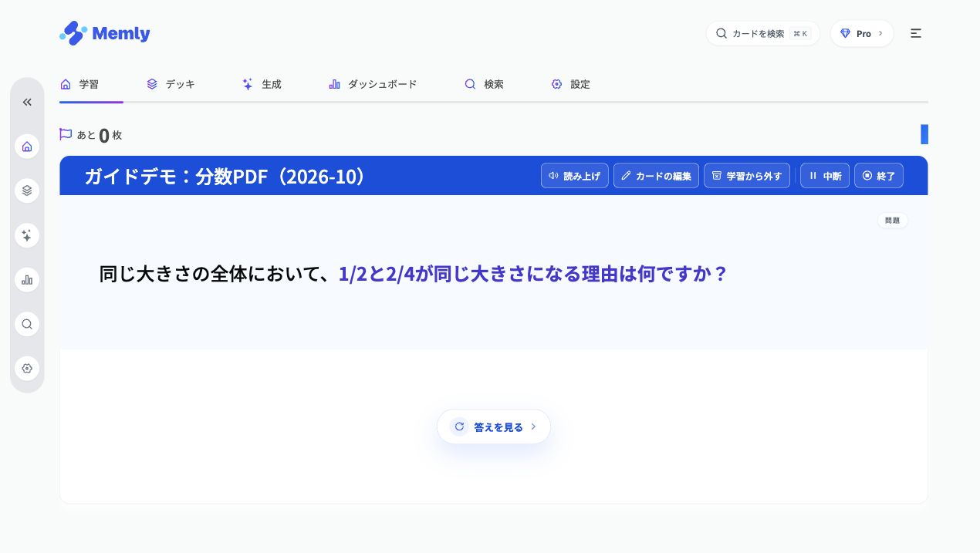The height and width of the screenshot is (553, 980).
Task: Switch to the デッキ tab
Action: click(171, 84)
